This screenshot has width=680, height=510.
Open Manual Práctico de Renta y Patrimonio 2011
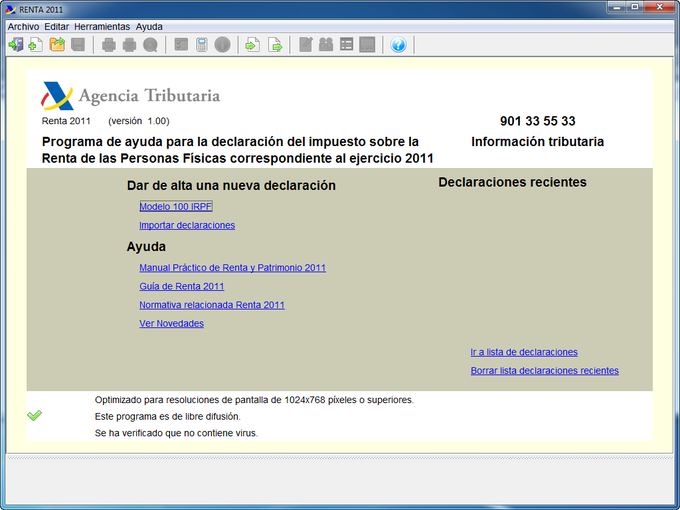coord(232,268)
